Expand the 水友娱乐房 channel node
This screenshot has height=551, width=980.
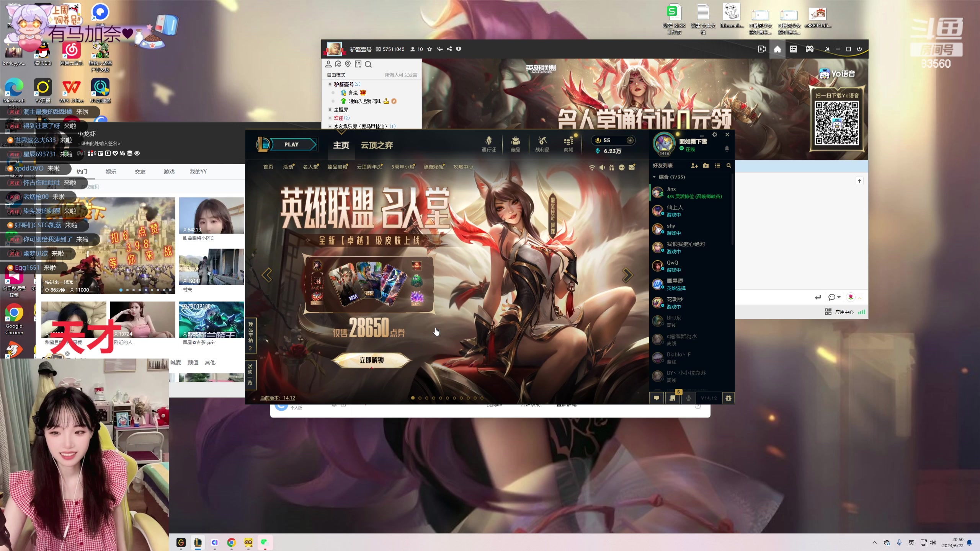click(330, 126)
